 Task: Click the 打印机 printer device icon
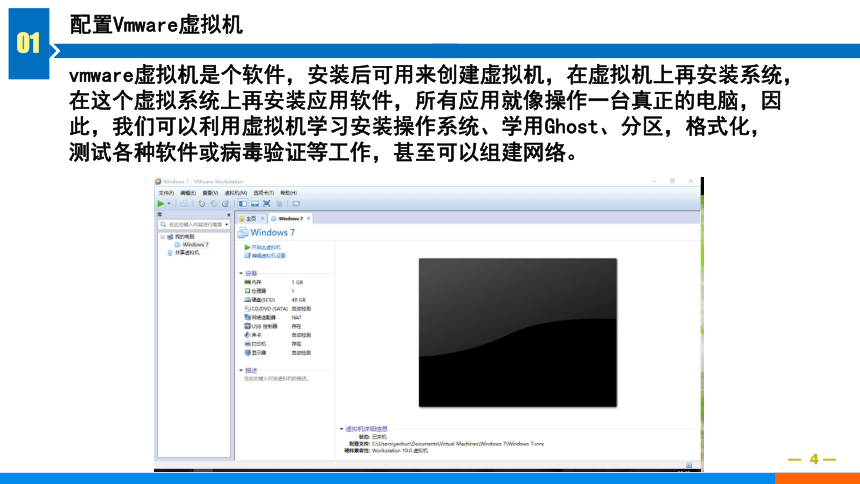coord(247,344)
